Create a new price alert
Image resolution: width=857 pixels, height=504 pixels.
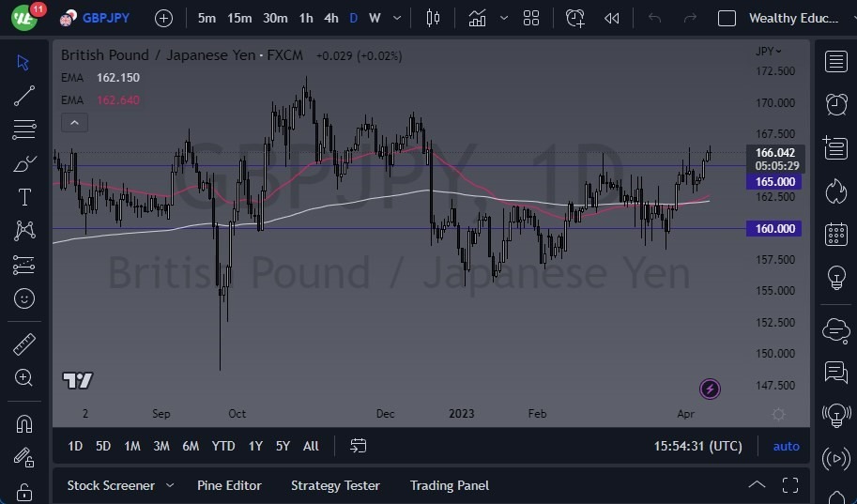coord(575,18)
